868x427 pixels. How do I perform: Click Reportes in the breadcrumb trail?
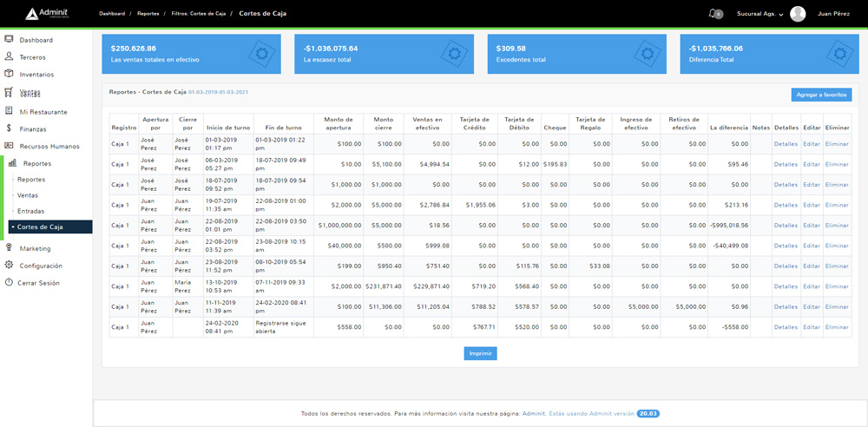pos(148,14)
